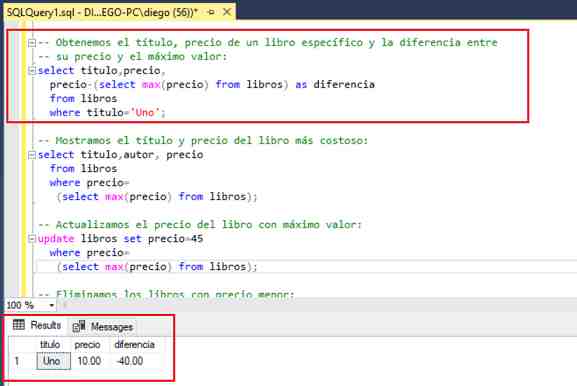Image resolution: width=577 pixels, height=386 pixels.
Task: Select row header number 1
Action: pos(17,361)
